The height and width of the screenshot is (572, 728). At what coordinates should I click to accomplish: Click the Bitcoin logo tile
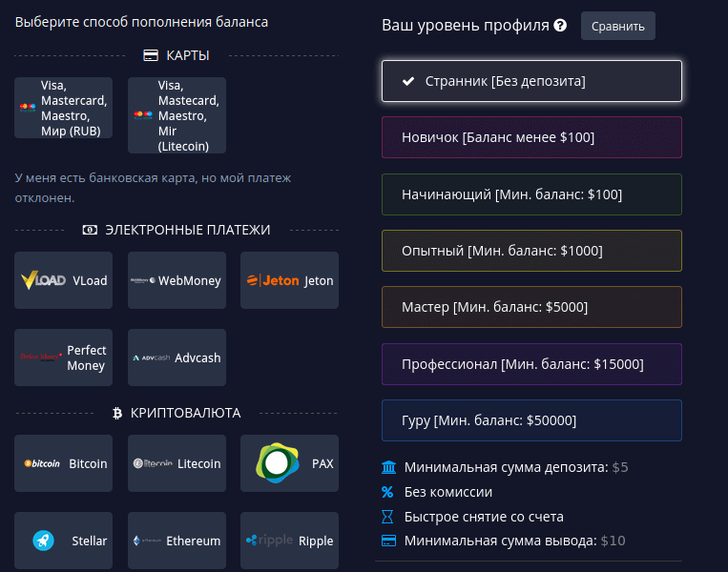coord(43,463)
